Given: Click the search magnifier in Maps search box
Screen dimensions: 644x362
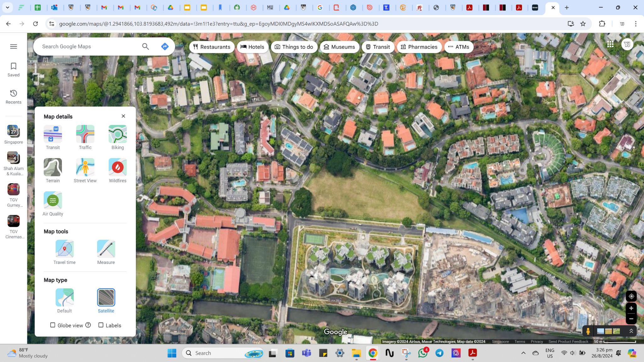Looking at the screenshot, I should (x=145, y=47).
